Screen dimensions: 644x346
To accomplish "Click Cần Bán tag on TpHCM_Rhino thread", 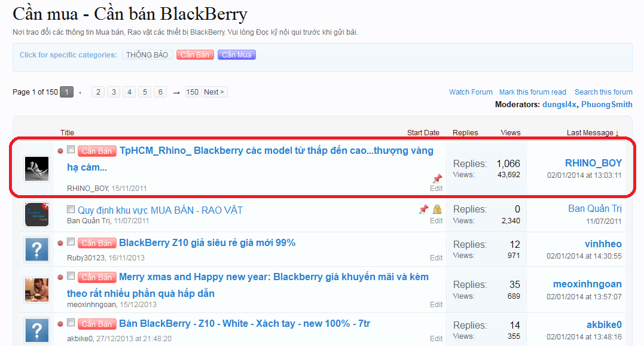I will (x=97, y=151).
